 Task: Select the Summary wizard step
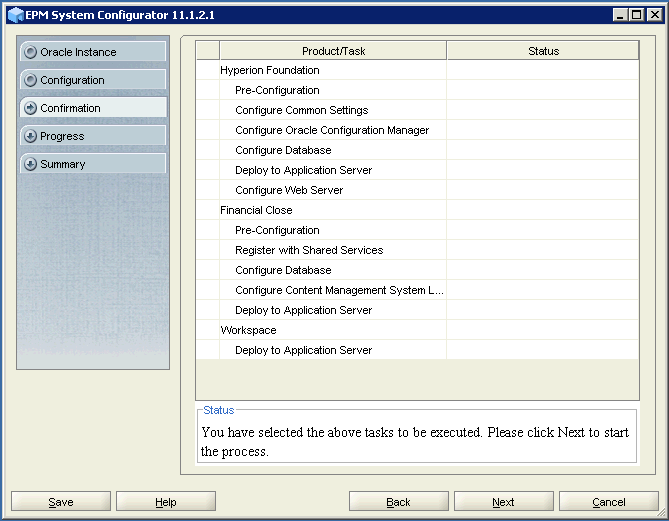[93, 164]
